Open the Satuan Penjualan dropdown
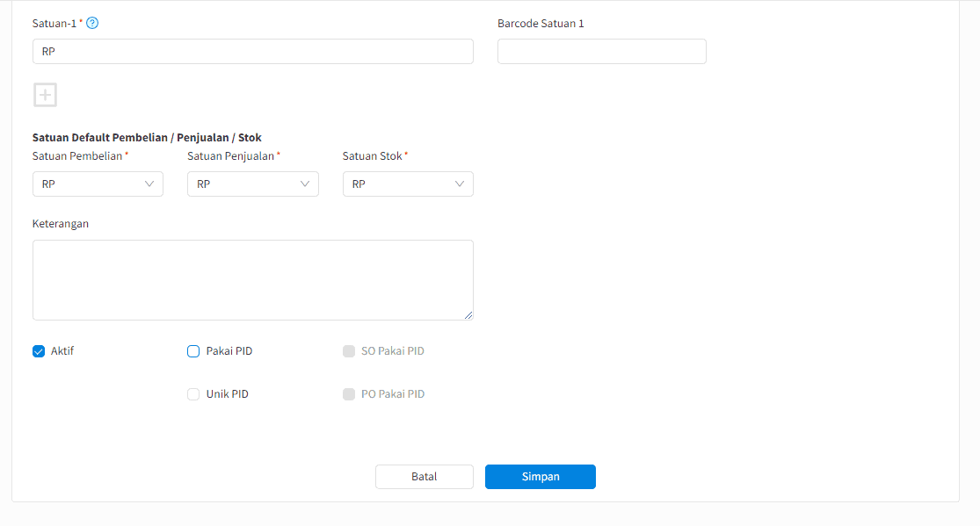This screenshot has height=526, width=980. pos(253,184)
